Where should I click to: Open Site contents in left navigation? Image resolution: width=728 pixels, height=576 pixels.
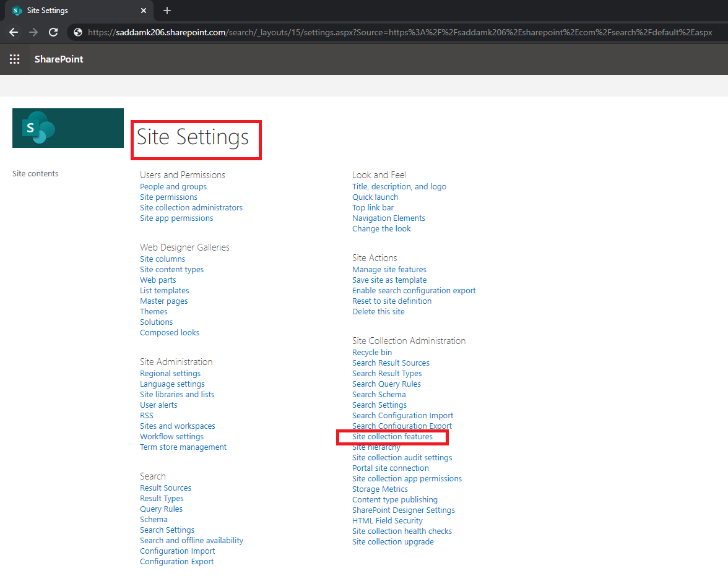point(35,174)
